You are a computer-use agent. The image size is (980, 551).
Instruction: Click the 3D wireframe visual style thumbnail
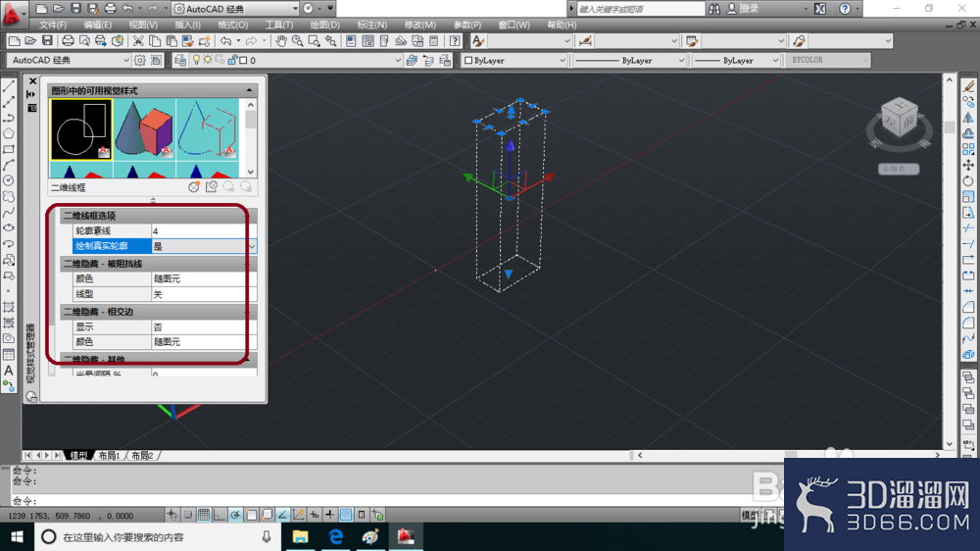pos(208,130)
